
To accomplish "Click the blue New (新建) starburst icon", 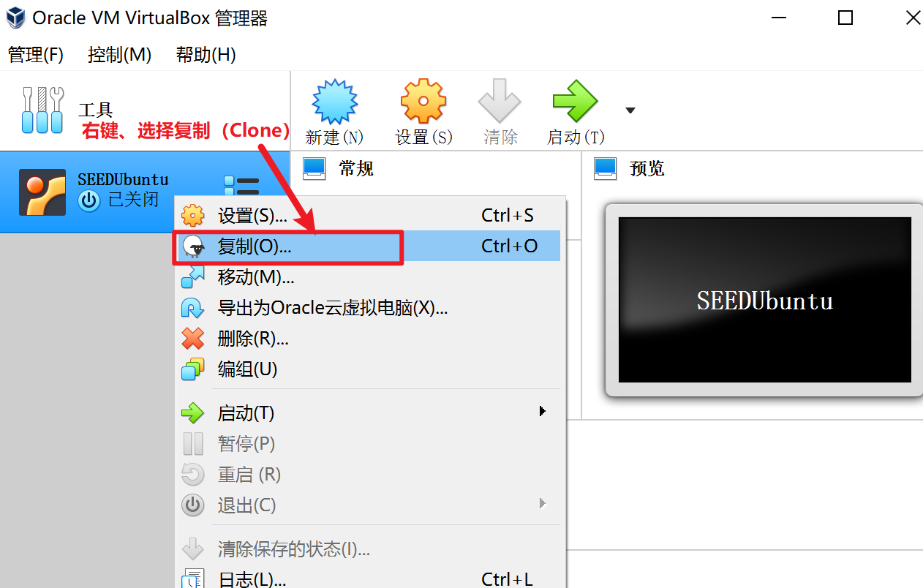I will 334,101.
